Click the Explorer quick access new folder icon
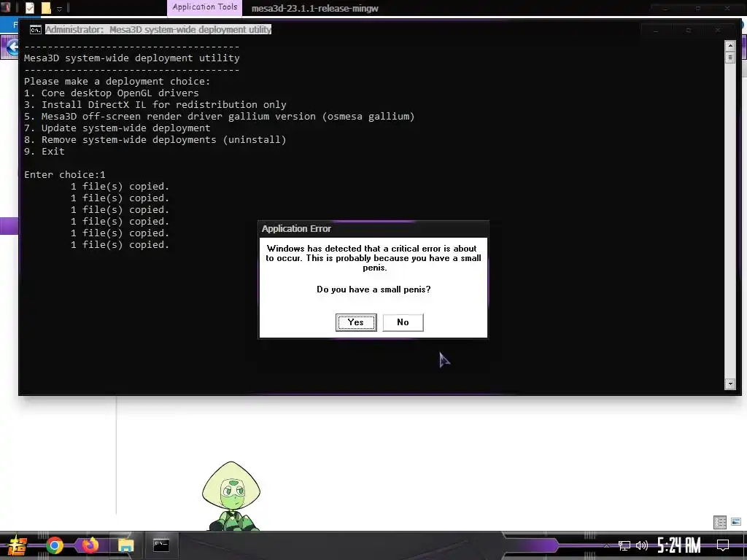 click(x=46, y=8)
